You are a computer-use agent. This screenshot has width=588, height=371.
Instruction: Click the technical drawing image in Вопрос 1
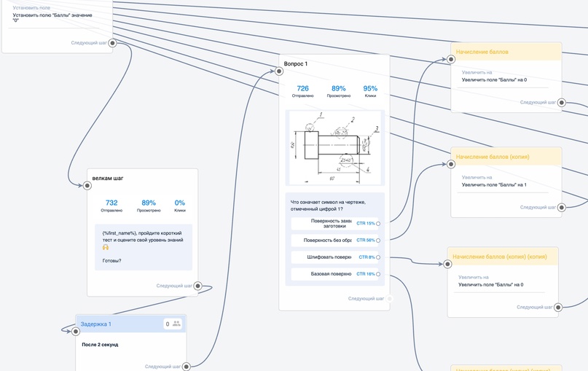point(335,147)
